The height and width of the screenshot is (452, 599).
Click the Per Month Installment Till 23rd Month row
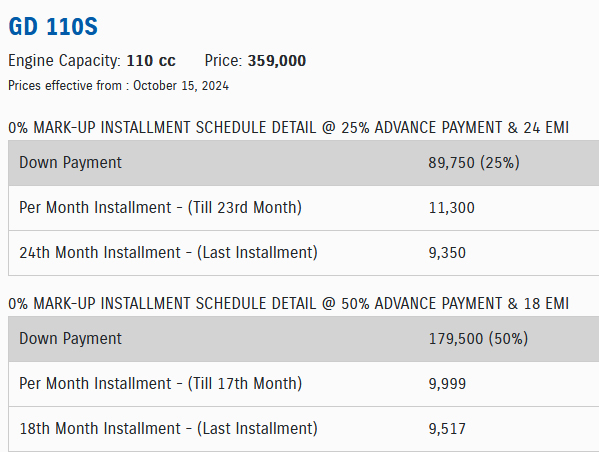[x=304, y=208]
